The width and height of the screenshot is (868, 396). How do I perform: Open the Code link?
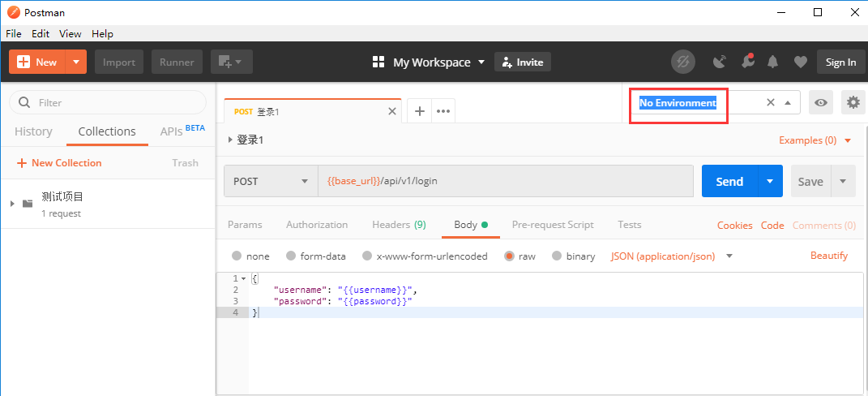click(x=772, y=225)
